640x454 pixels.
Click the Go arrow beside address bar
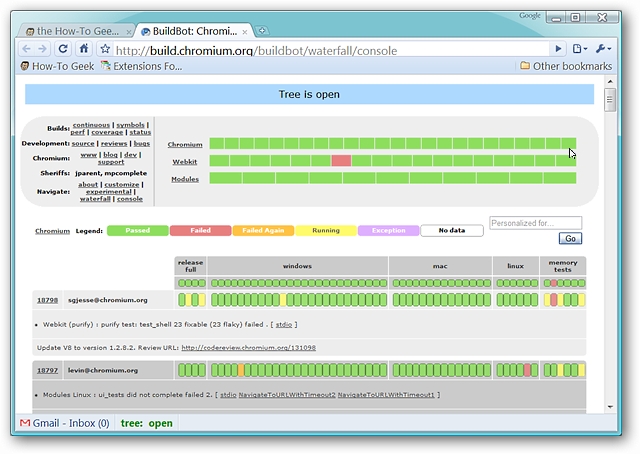coord(558,49)
